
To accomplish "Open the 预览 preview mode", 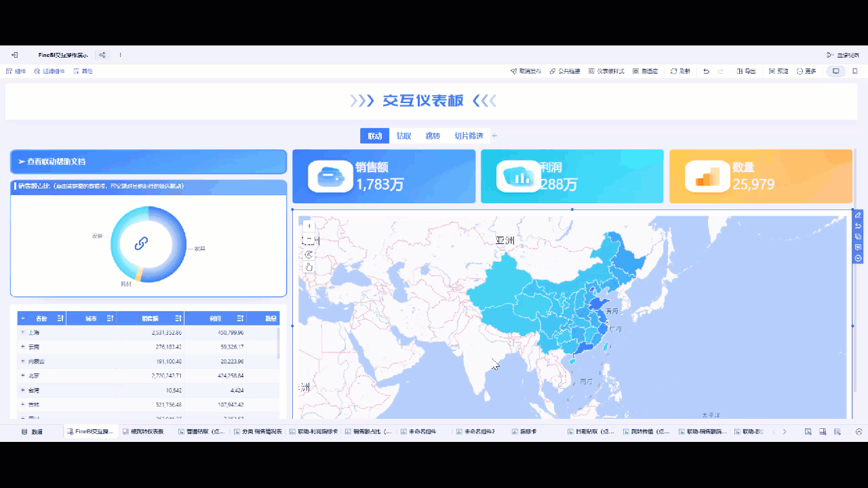I will (777, 70).
